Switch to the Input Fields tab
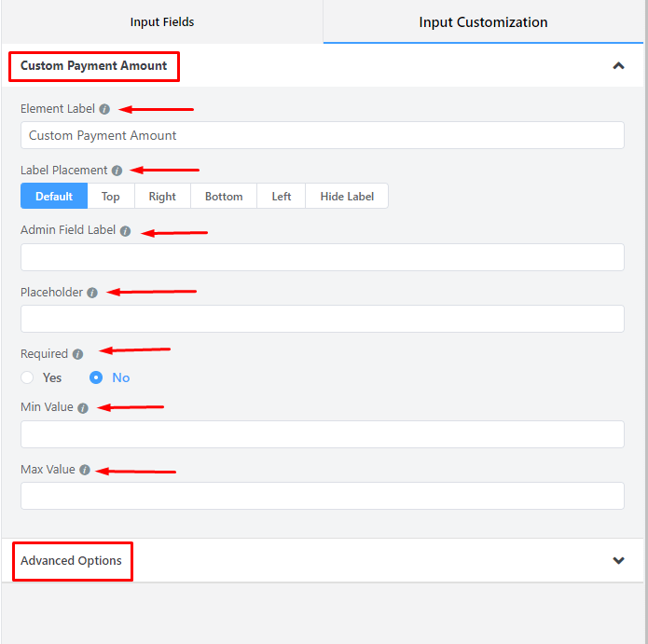The height and width of the screenshot is (644, 648). pos(162,21)
